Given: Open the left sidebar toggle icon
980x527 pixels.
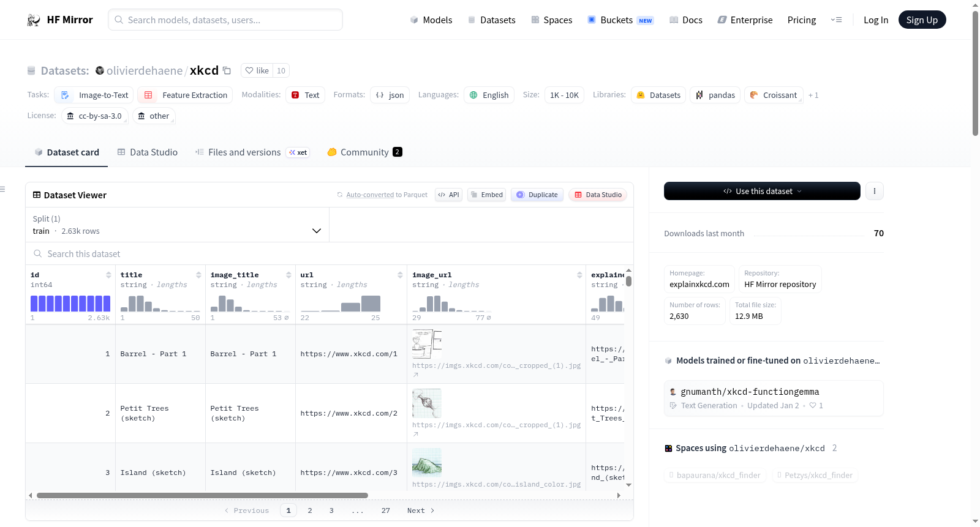Looking at the screenshot, I should coord(2,189).
